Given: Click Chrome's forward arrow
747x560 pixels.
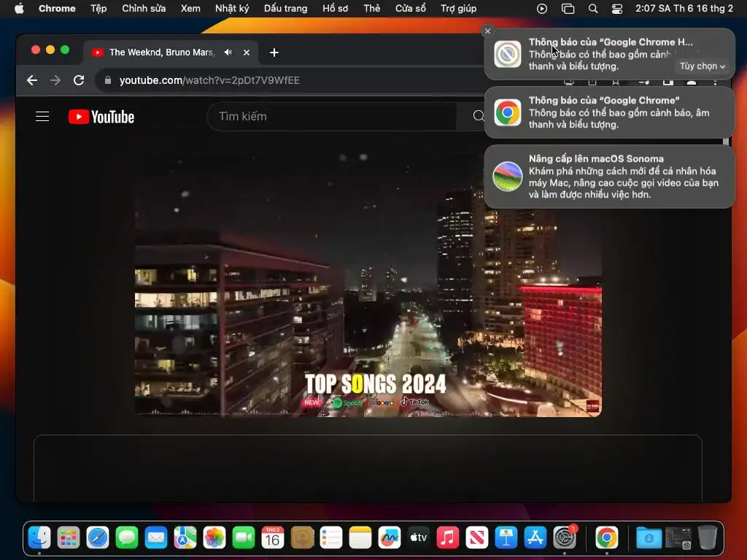Looking at the screenshot, I should pos(55,80).
